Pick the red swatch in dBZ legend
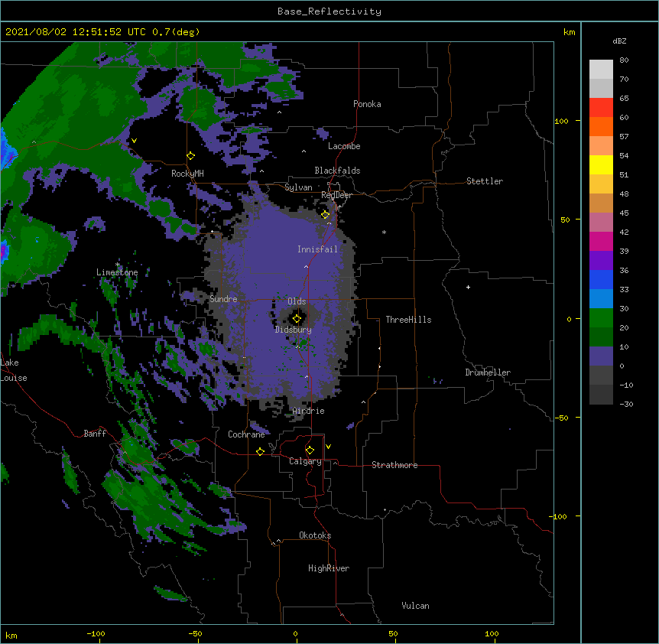This screenshot has height=644, width=659. point(601,108)
